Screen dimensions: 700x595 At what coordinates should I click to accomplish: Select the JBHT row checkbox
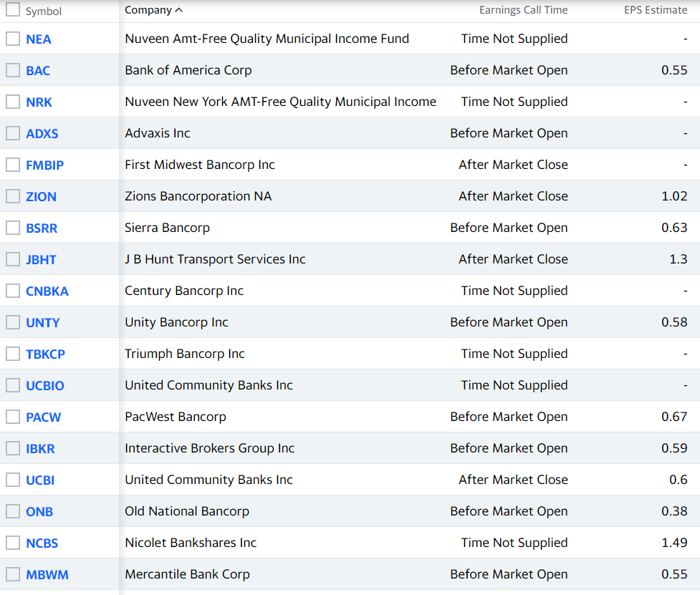(13, 259)
